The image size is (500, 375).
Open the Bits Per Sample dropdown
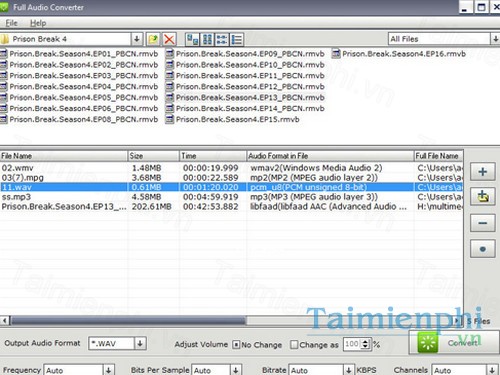236,370
